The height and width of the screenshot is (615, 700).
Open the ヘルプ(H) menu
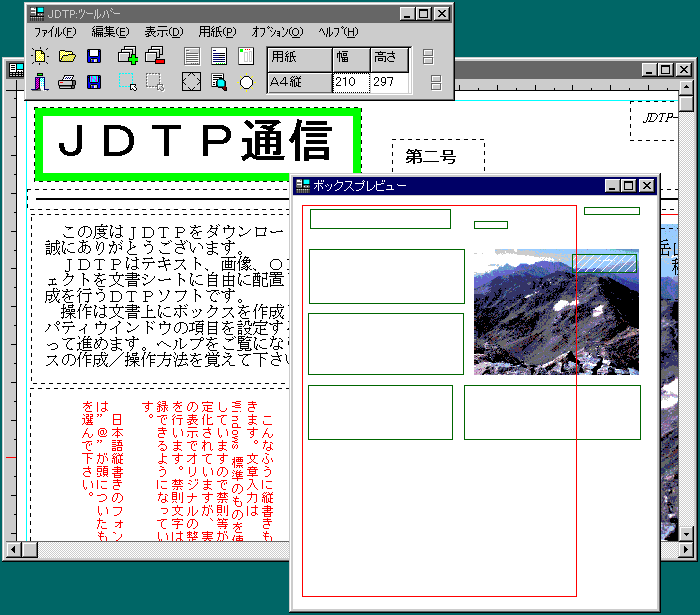338,32
